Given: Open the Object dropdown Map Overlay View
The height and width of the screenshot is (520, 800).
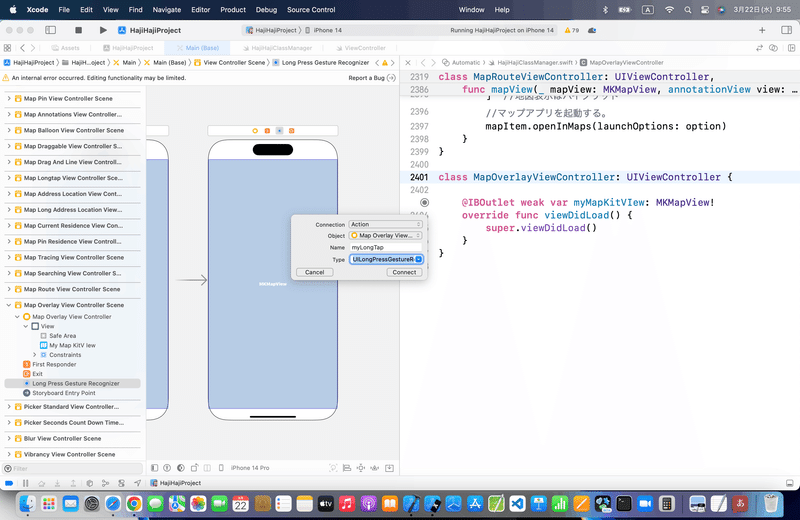Looking at the screenshot, I should pos(386,236).
